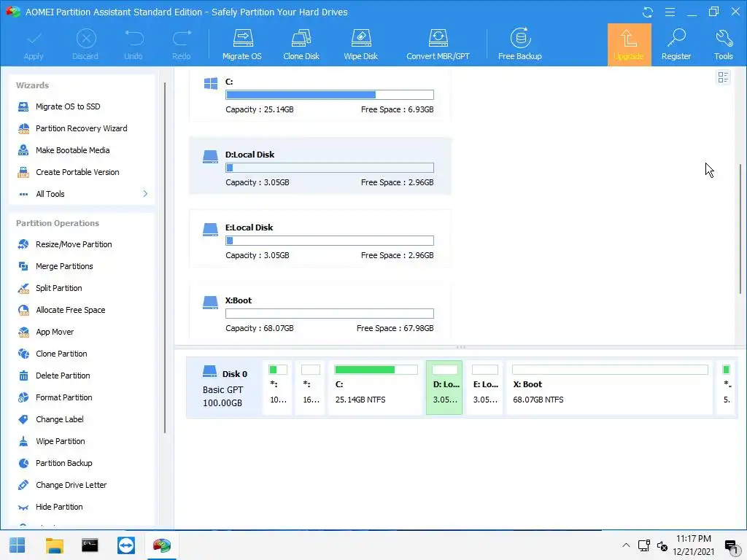This screenshot has width=747, height=560.
Task: Open Command Prompt from the taskbar
Action: 90,545
